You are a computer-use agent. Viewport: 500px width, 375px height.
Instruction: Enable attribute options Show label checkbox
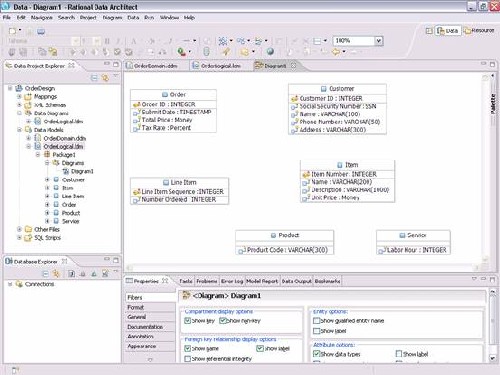point(399,354)
